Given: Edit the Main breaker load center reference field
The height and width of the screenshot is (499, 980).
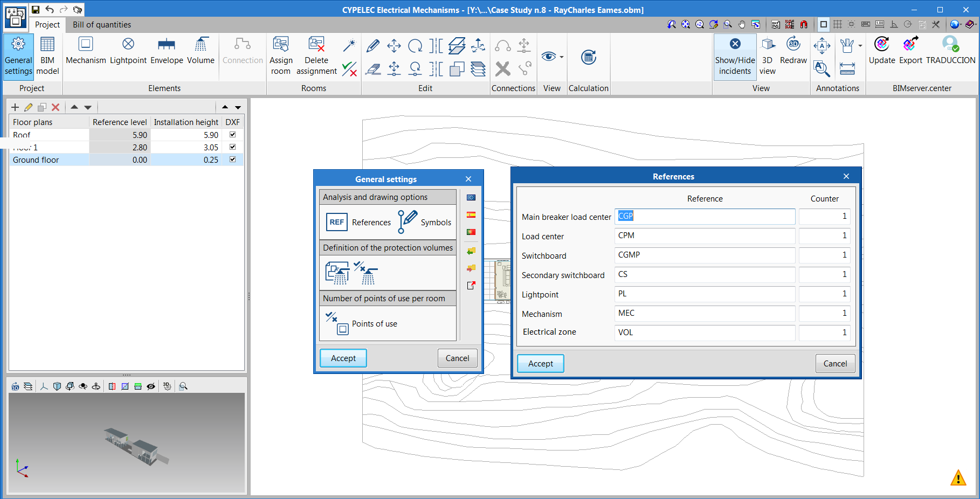Looking at the screenshot, I should (705, 216).
